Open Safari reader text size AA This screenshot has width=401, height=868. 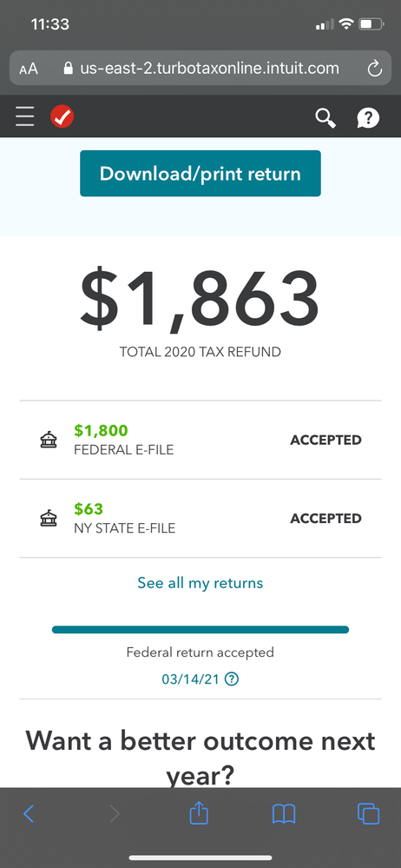pos(28,70)
